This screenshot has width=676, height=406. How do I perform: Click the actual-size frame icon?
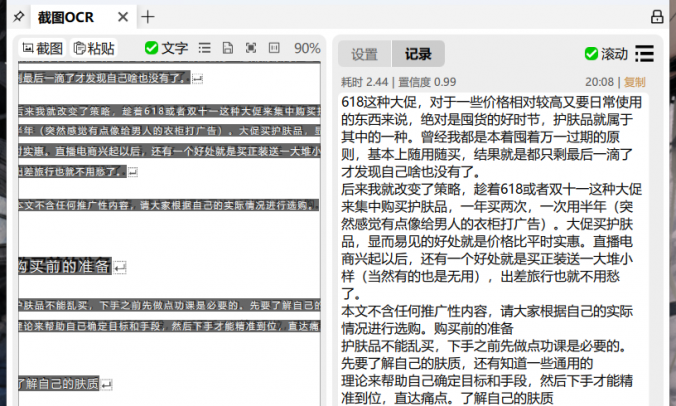[274, 48]
